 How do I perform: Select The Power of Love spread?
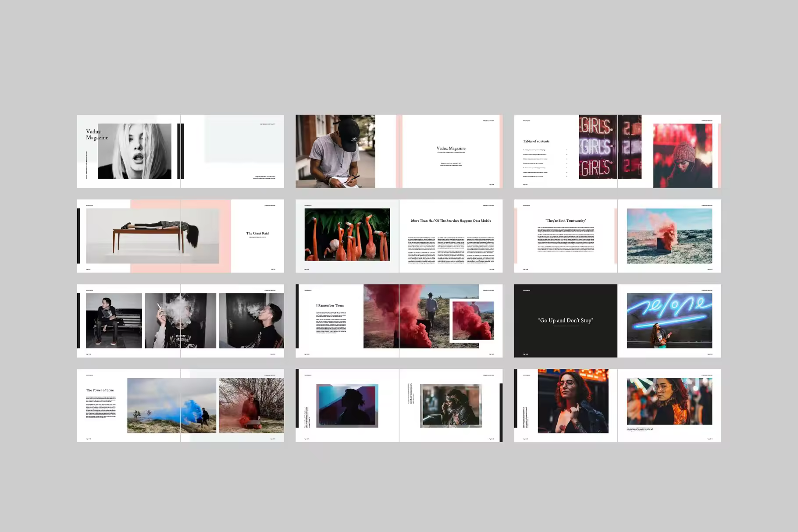[x=181, y=405]
